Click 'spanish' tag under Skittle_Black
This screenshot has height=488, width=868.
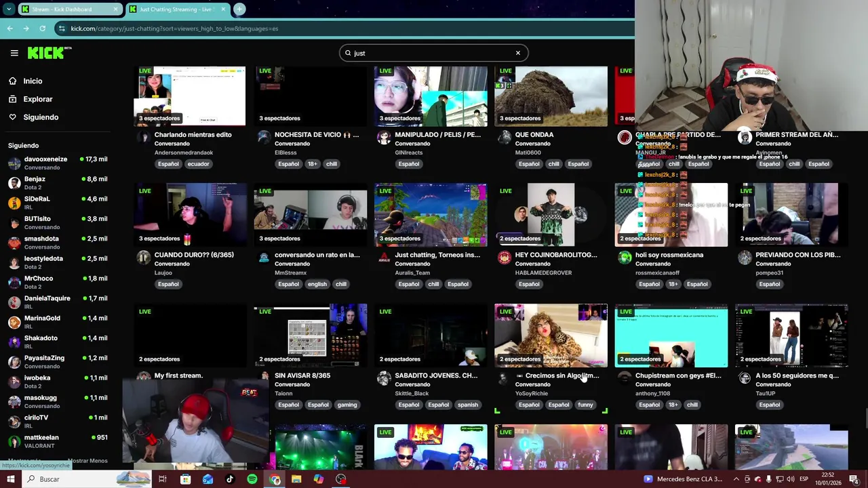(467, 405)
